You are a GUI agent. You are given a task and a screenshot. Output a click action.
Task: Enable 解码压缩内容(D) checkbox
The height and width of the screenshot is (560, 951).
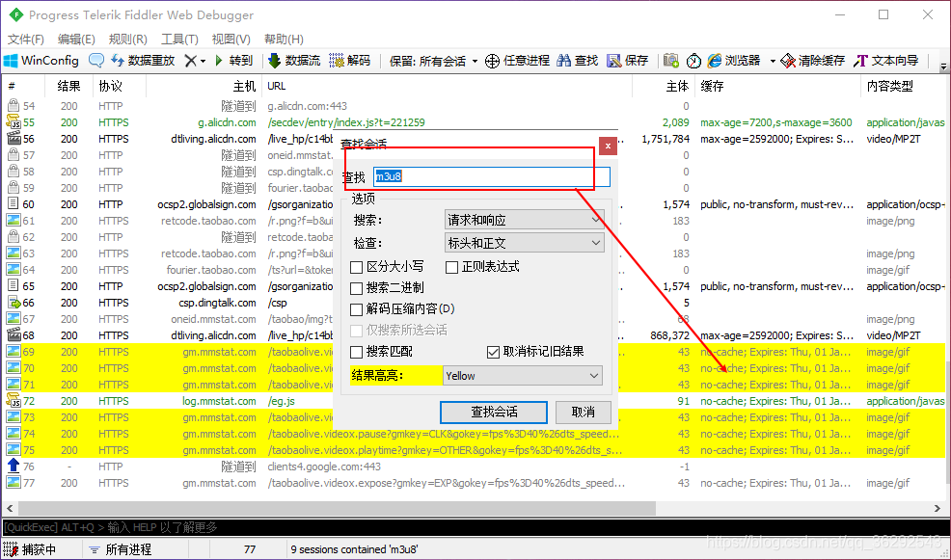click(x=357, y=309)
